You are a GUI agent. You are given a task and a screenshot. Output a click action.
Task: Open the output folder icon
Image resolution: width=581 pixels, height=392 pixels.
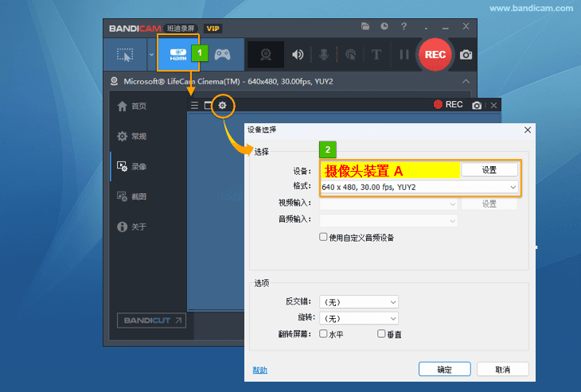(365, 26)
